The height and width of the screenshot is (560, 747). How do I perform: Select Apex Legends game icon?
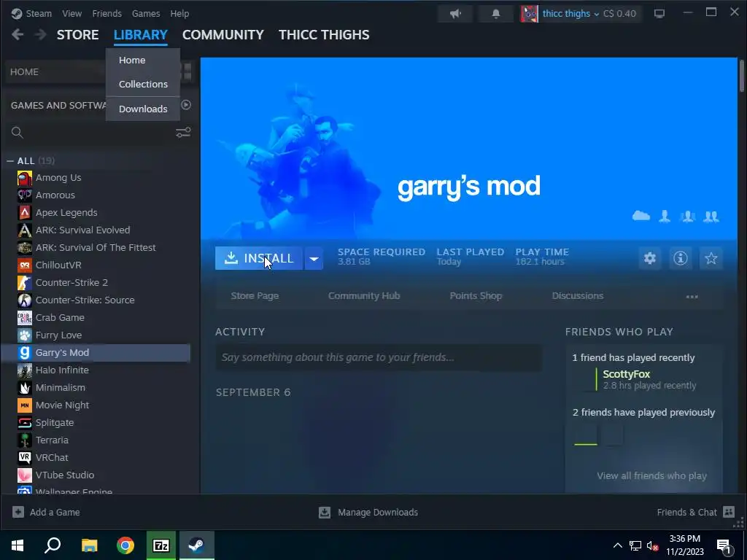[25, 212]
